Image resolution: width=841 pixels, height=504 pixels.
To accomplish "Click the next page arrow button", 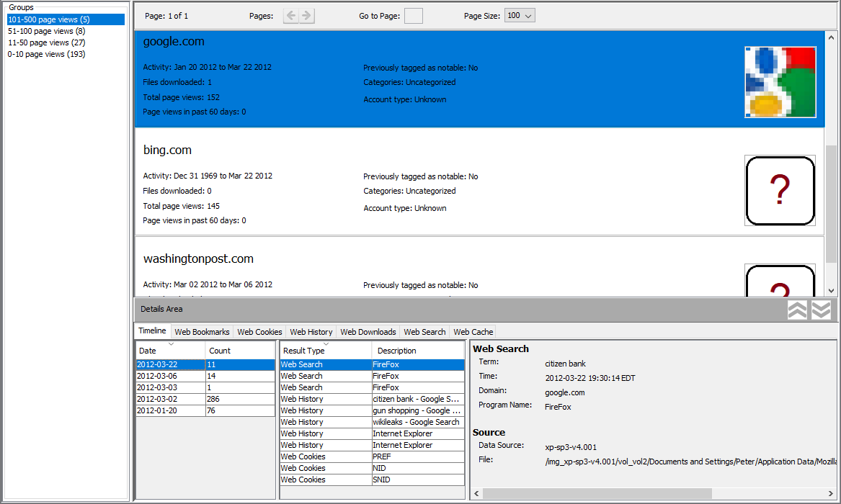I will point(307,16).
